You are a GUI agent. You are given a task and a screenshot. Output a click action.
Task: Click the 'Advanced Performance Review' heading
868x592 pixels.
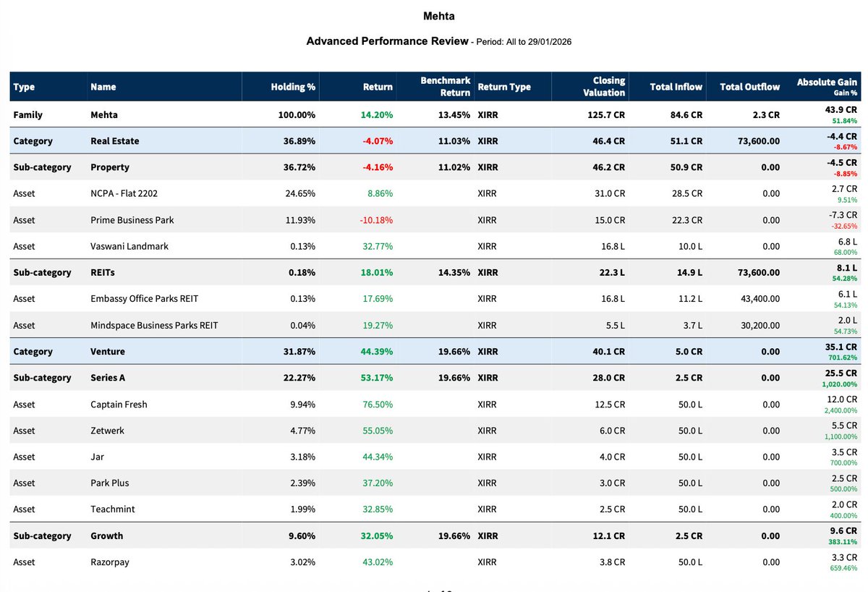point(387,41)
